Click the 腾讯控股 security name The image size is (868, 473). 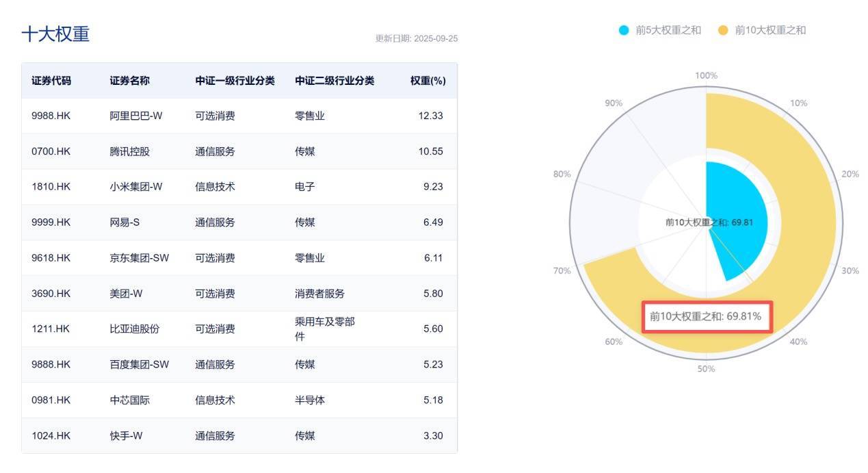tap(129, 151)
